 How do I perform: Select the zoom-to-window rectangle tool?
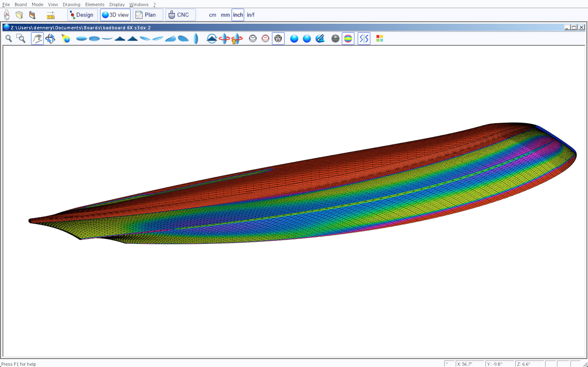(21, 39)
